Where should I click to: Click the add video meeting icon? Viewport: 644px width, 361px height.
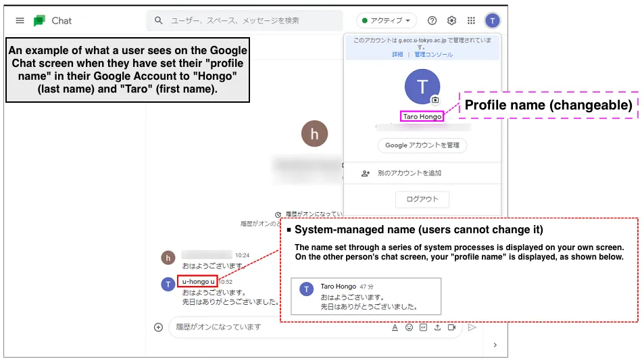coord(452,327)
